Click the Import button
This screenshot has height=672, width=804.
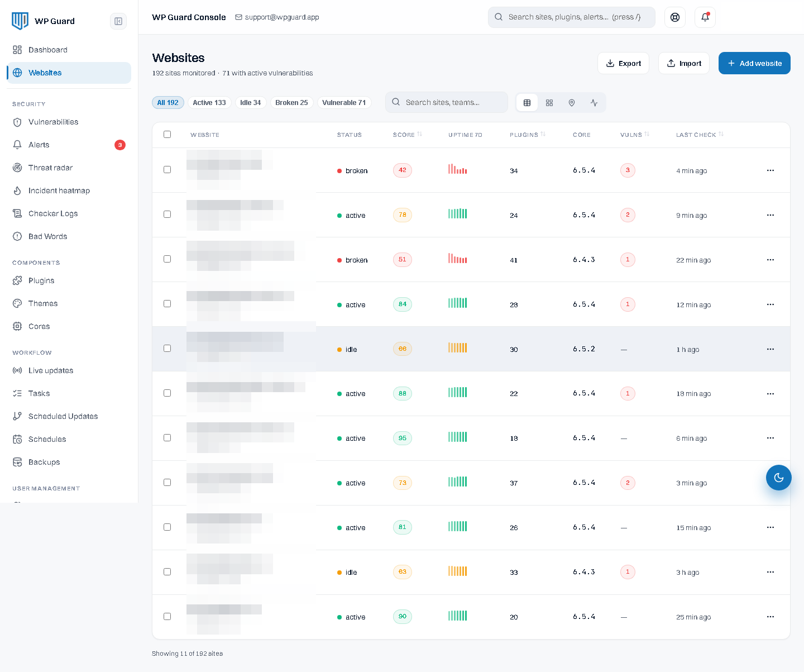point(684,63)
